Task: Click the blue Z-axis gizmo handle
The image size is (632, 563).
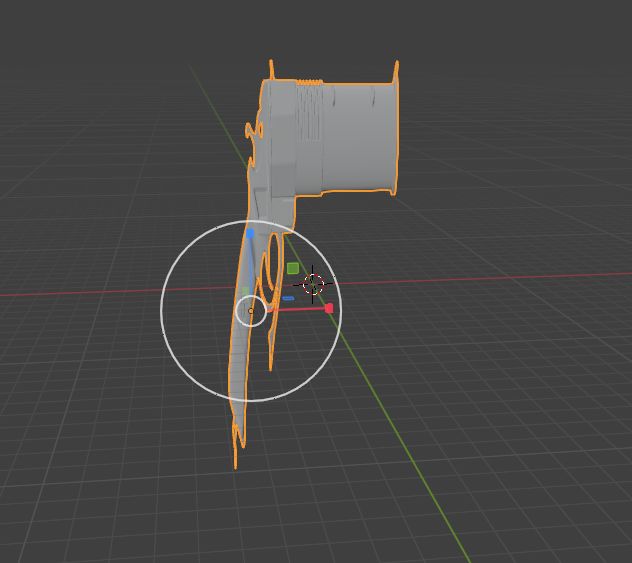Action: tap(250, 233)
